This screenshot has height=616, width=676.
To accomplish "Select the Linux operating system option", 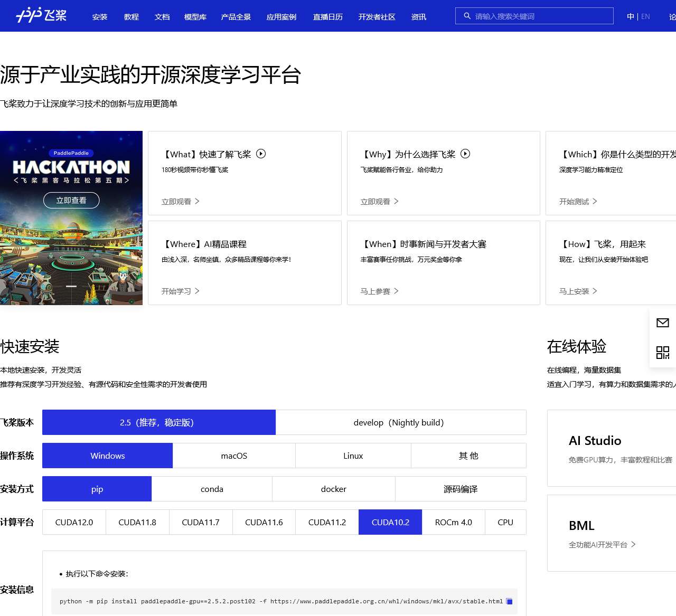I will click(353, 456).
